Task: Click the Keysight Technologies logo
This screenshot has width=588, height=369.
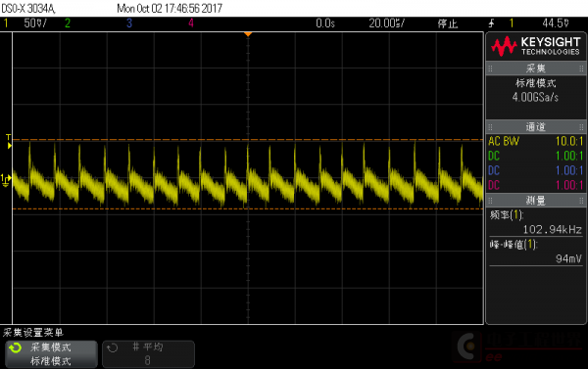Action: (x=535, y=46)
